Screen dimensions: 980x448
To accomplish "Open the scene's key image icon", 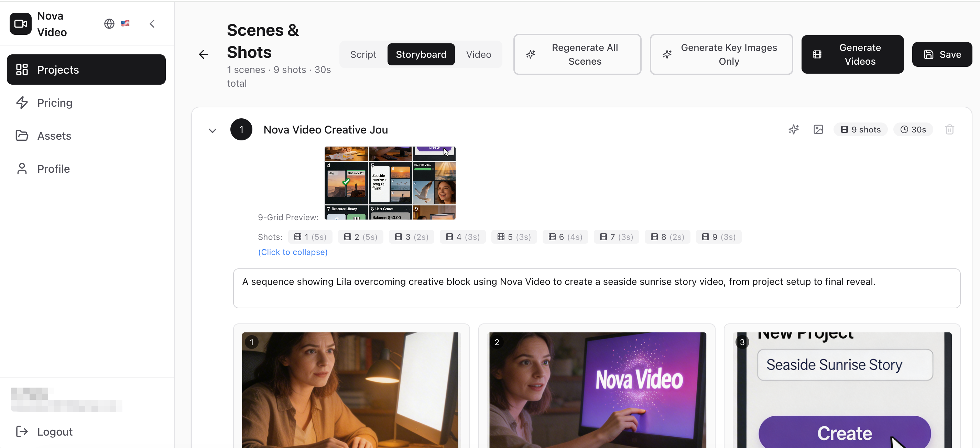I will coord(818,129).
